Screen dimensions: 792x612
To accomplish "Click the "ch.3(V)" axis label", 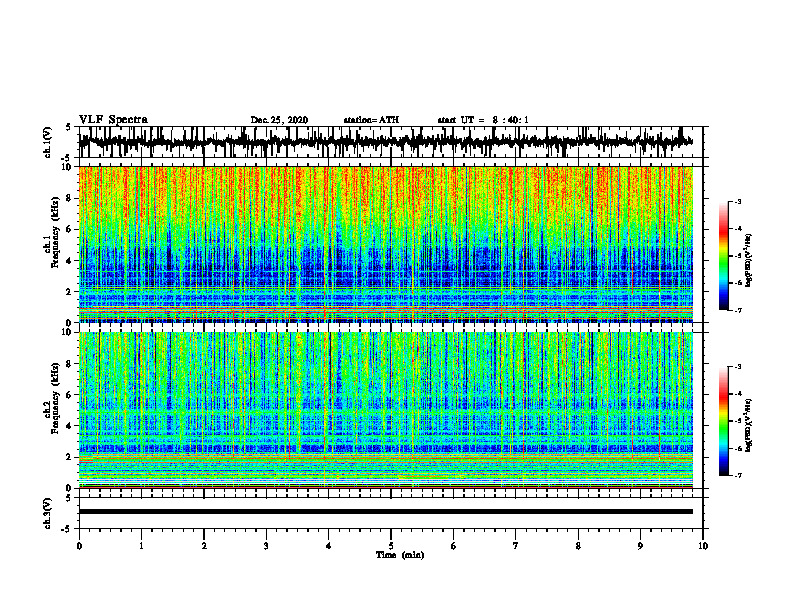I will click(48, 513).
